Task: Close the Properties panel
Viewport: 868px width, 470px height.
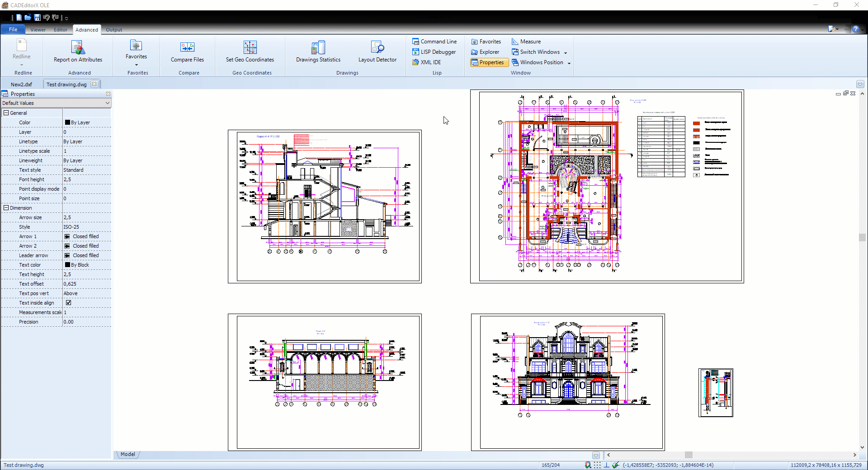Action: point(108,94)
